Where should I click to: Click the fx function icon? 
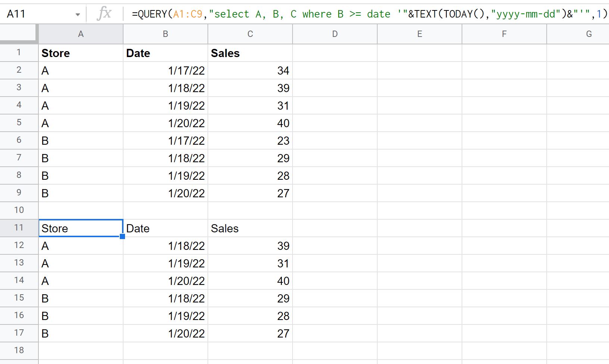(104, 14)
